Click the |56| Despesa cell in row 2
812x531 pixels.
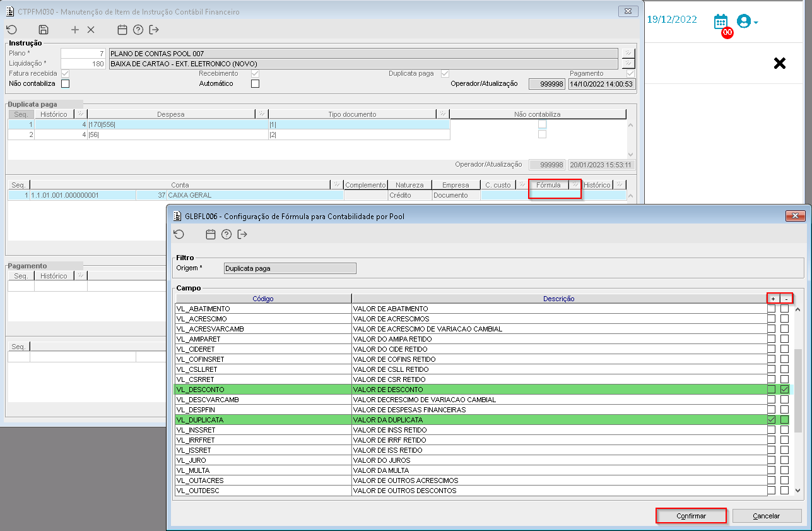click(178, 134)
